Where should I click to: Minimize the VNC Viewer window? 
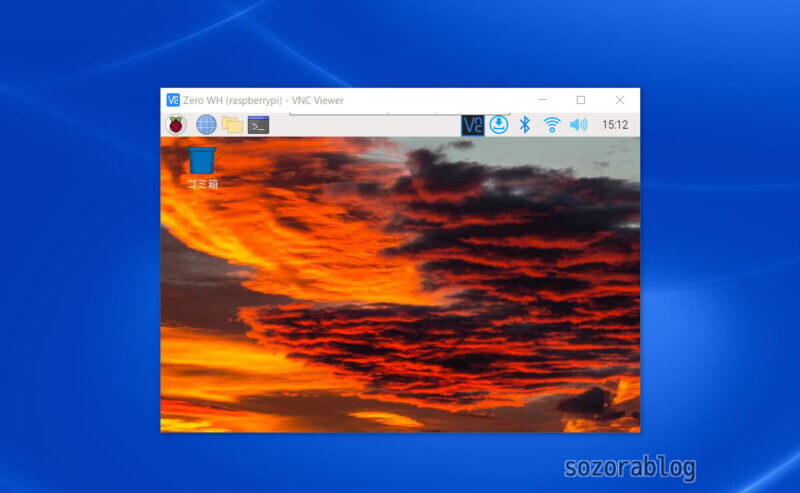click(x=542, y=100)
